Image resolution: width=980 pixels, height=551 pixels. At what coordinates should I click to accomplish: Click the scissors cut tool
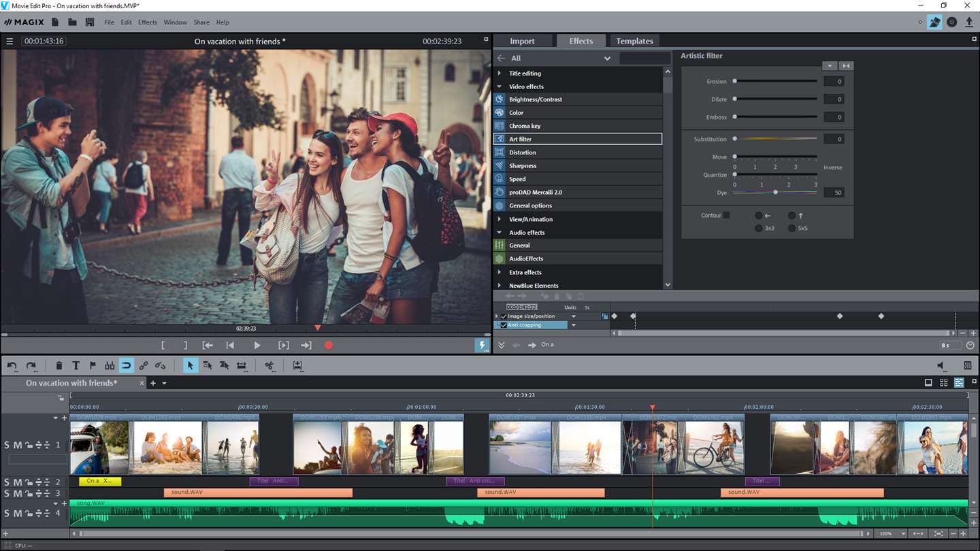(x=269, y=365)
